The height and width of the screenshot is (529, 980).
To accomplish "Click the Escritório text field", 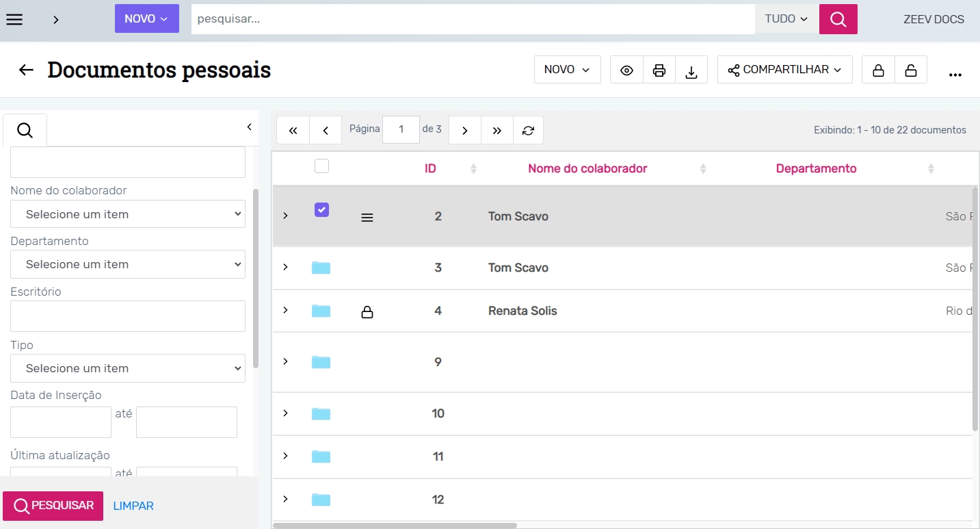I will [x=128, y=316].
